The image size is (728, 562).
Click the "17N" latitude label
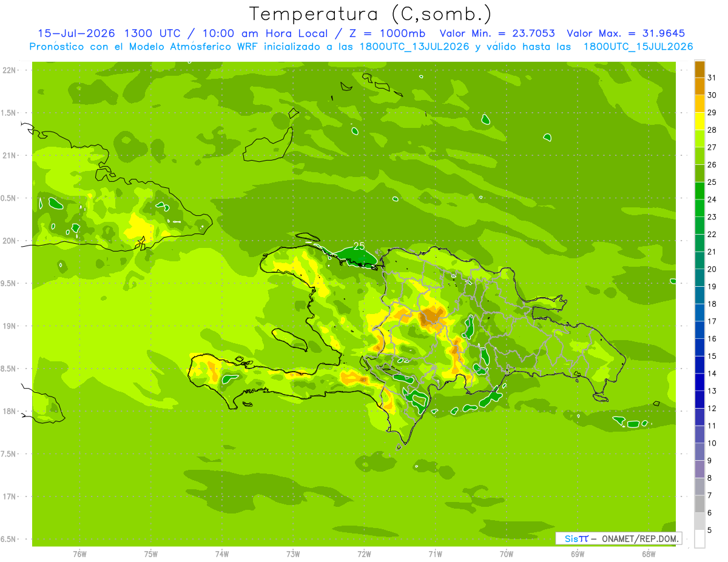tap(10, 497)
